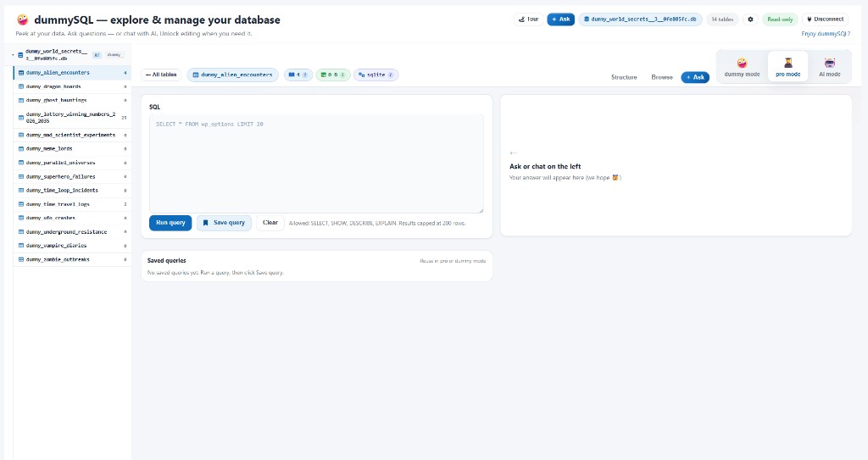Open the dummy_ufo_crashes table name
868x460 pixels.
coord(50,218)
